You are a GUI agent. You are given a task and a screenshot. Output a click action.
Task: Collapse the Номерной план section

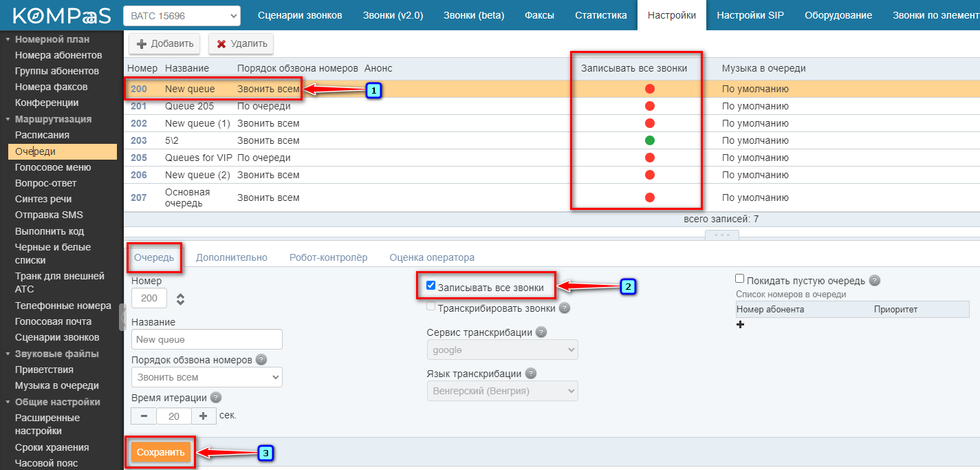pyautogui.click(x=8, y=39)
